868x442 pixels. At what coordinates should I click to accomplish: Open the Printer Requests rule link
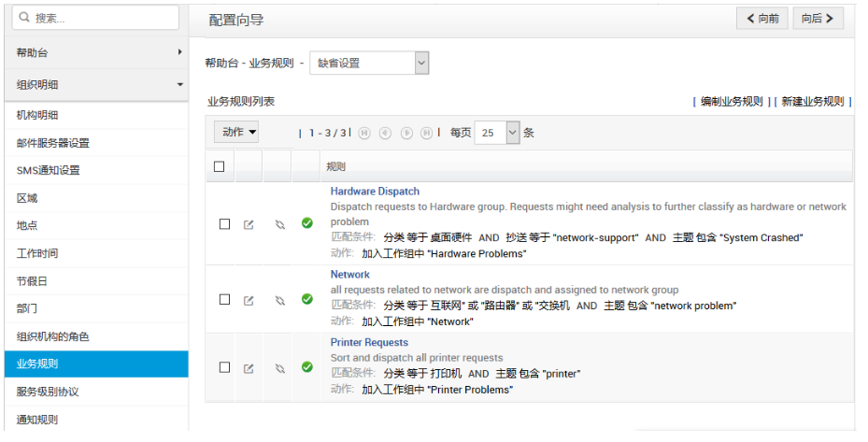(x=369, y=342)
